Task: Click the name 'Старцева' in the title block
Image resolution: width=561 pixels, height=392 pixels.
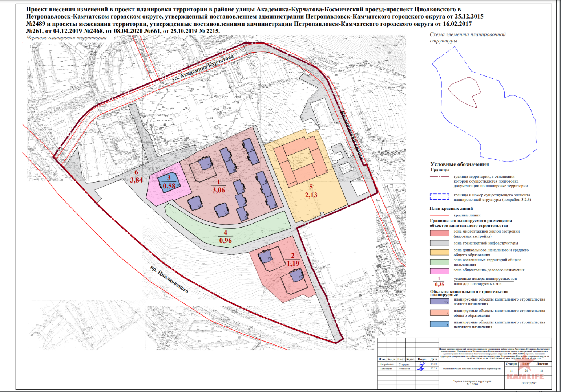Action: [x=404, y=364]
